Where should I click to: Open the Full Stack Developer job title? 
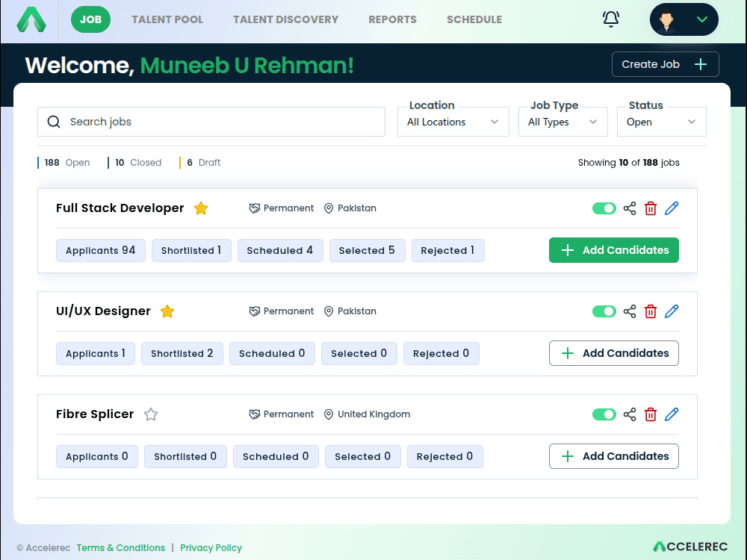120,208
